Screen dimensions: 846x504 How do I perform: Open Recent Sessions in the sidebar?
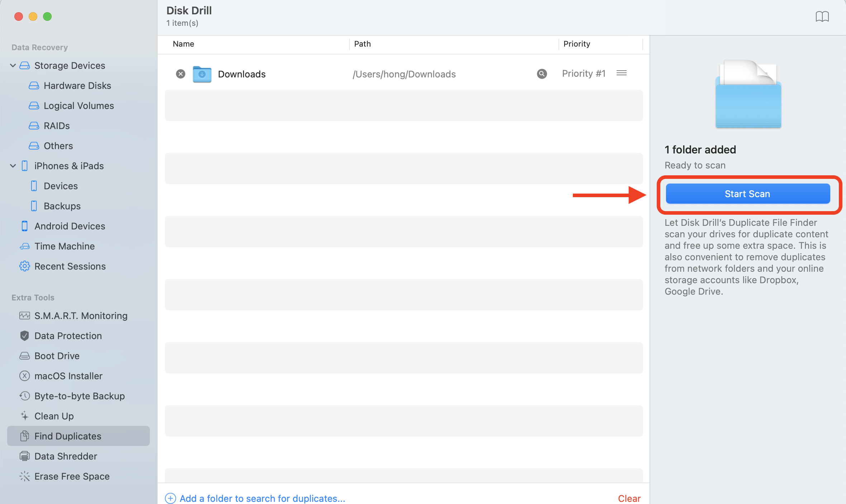click(70, 266)
